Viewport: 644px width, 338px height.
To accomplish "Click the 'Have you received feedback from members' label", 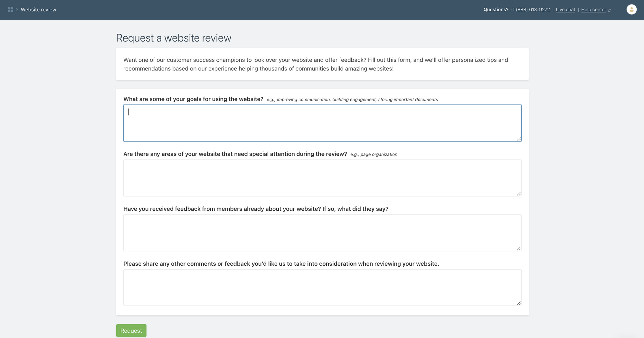I will [x=256, y=209].
